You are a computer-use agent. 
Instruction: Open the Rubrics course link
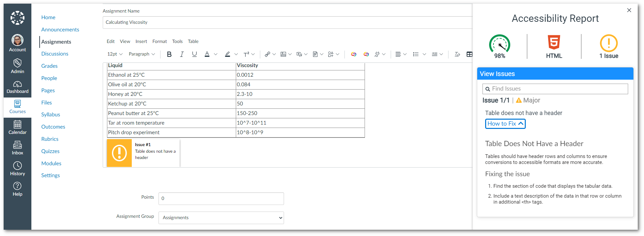(x=50, y=139)
